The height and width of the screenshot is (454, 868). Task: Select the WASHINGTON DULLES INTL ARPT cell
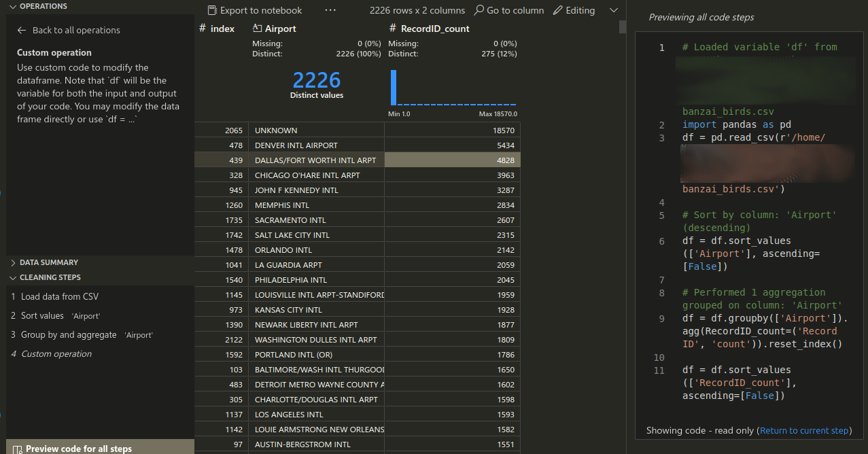click(316, 340)
